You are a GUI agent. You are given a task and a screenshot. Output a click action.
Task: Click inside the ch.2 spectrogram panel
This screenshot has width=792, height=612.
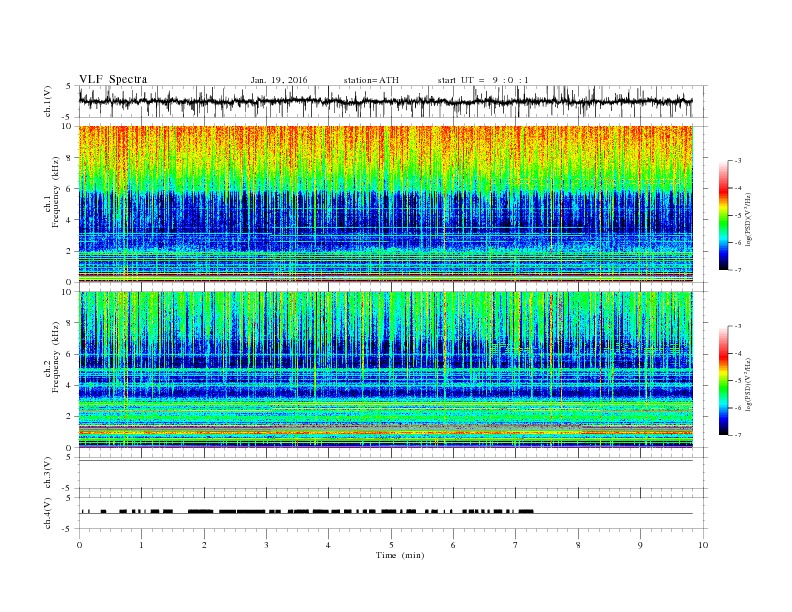point(386,369)
